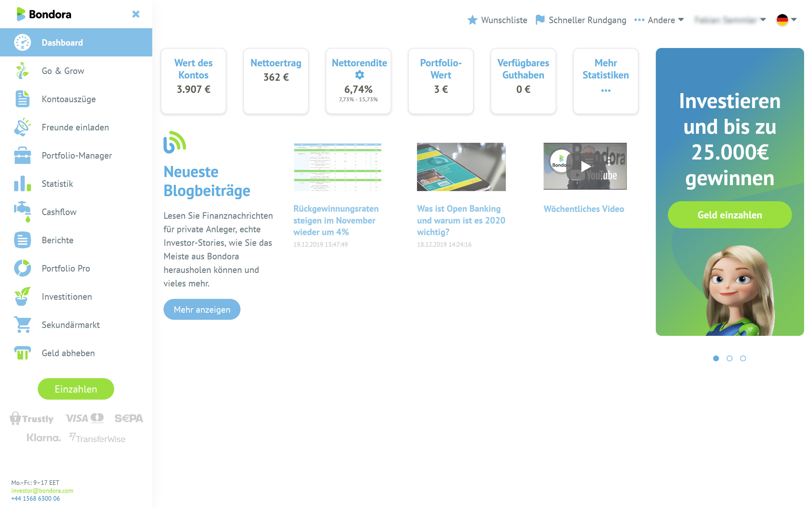
Task: Select the second banner carousel dot
Action: [x=729, y=358]
